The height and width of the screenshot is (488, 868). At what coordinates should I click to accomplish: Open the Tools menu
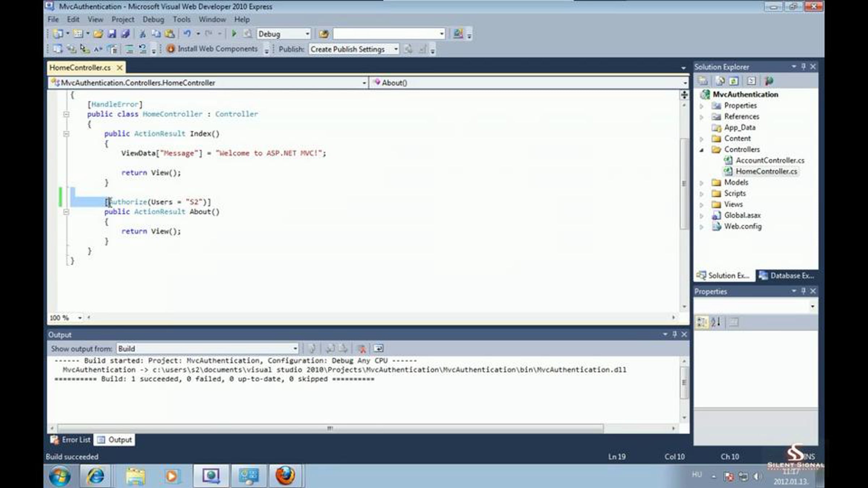click(182, 19)
